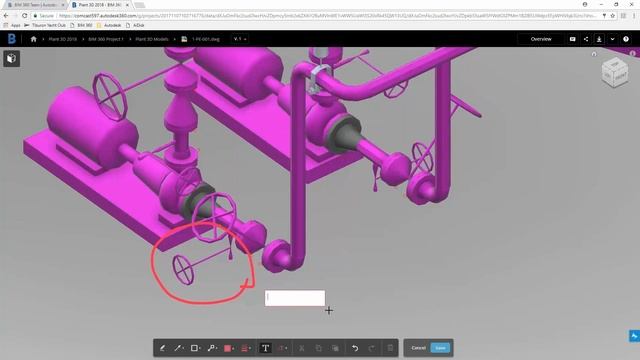Undo the last markup action
Image resolution: width=640 pixels, height=360 pixels.
355,348
